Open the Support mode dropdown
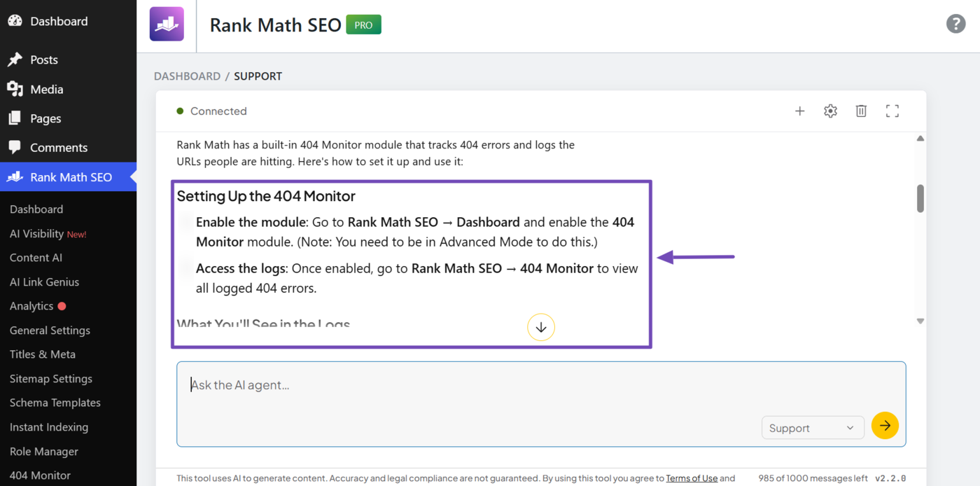The width and height of the screenshot is (980, 486). tap(812, 428)
